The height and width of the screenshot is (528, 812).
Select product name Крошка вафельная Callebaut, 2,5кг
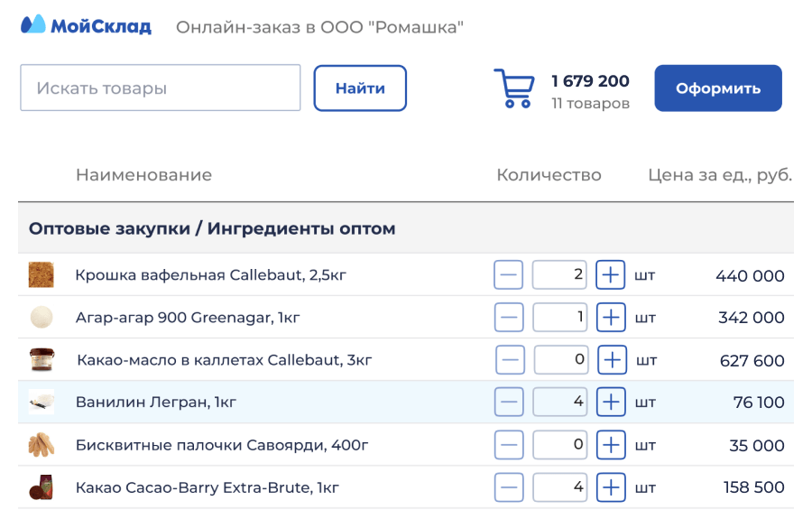(x=210, y=274)
